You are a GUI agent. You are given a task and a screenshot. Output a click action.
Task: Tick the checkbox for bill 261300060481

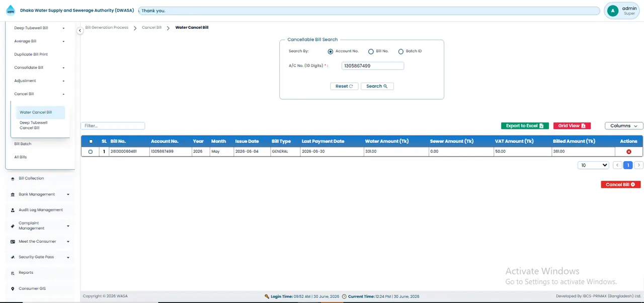[91, 151]
